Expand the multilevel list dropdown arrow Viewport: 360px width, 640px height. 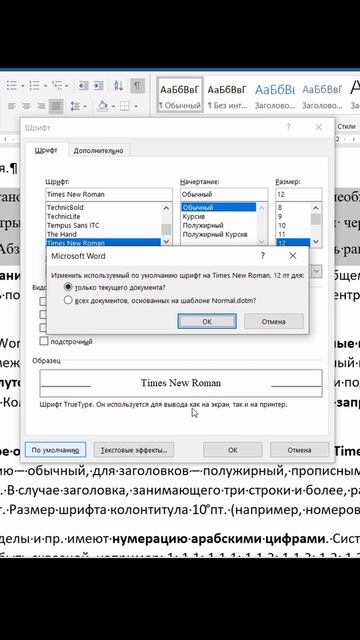pyautogui.click(x=66, y=86)
